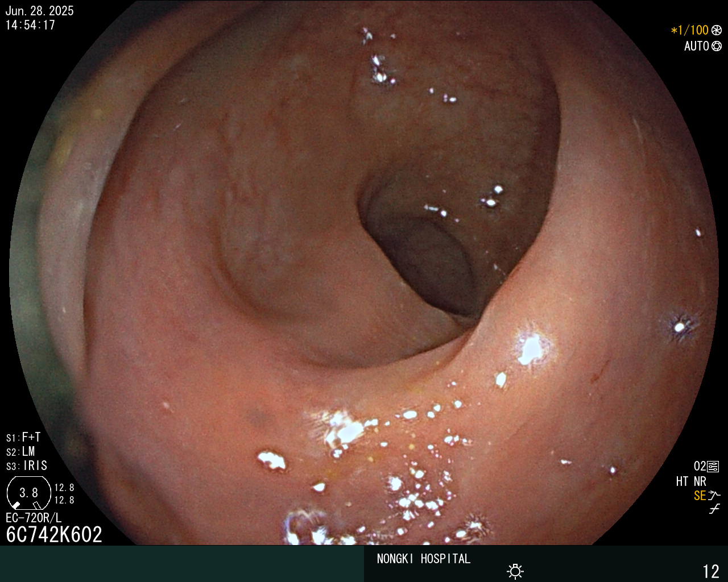Viewport: 728px width, 582px height.
Task: Click the image count 12 in bottom bar
Action: tap(711, 571)
